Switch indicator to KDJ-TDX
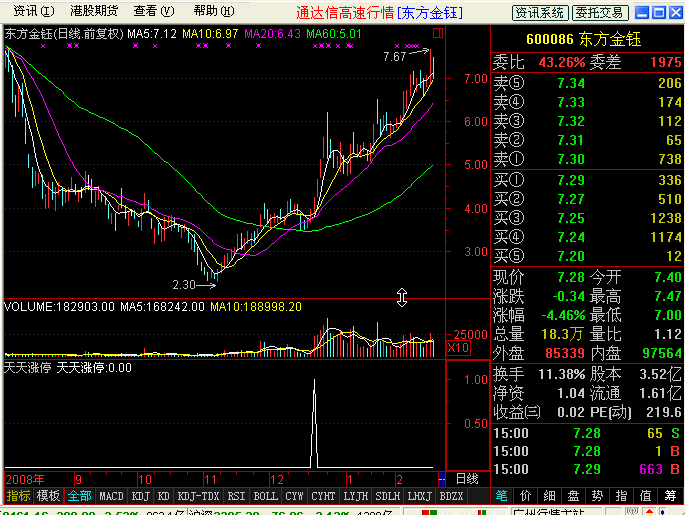The image size is (685, 515). tap(198, 496)
